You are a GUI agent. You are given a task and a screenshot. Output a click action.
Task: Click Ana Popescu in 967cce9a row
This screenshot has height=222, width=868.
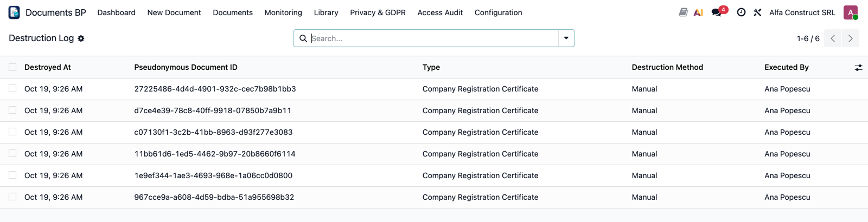pos(787,197)
